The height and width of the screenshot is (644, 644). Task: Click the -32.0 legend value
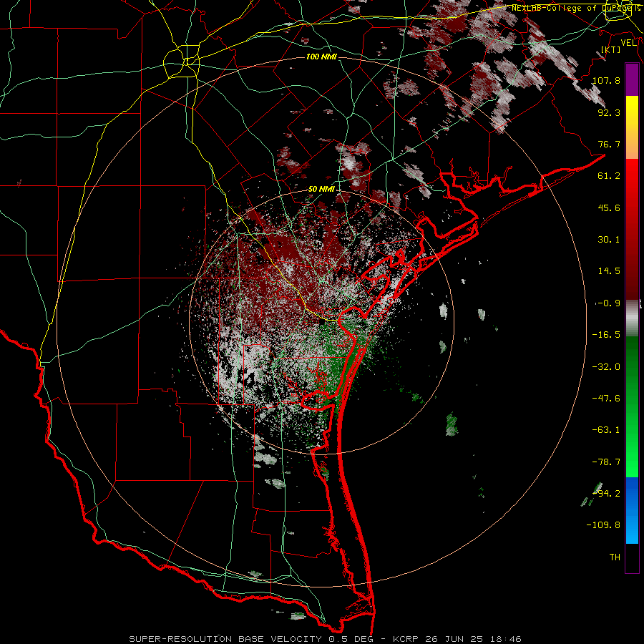pos(606,367)
